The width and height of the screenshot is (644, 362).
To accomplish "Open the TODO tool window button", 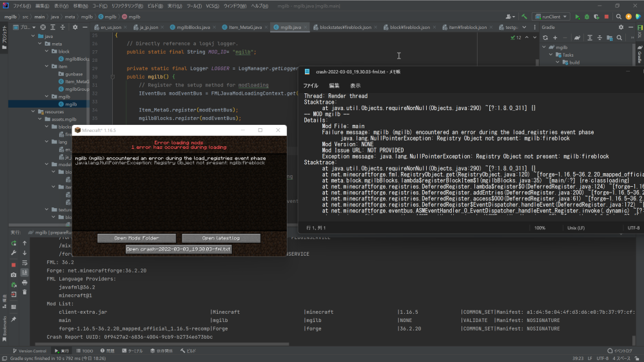I will 84,351.
